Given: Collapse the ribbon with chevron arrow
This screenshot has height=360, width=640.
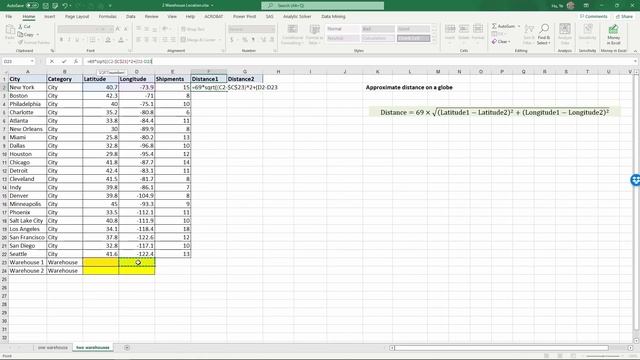Looking at the screenshot, I should click(x=635, y=51).
